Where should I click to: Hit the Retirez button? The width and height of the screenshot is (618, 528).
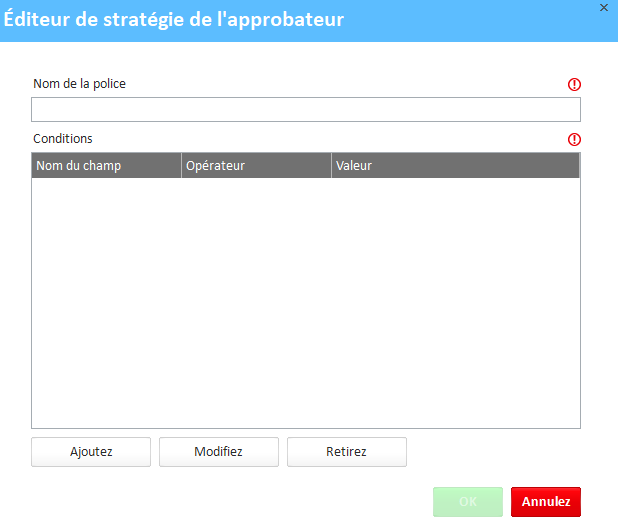[346, 452]
